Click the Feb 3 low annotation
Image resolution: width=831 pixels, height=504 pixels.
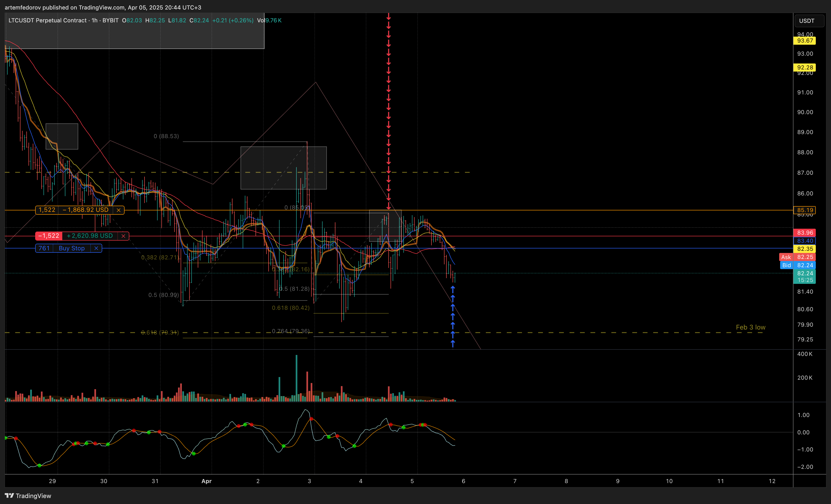[750, 327]
